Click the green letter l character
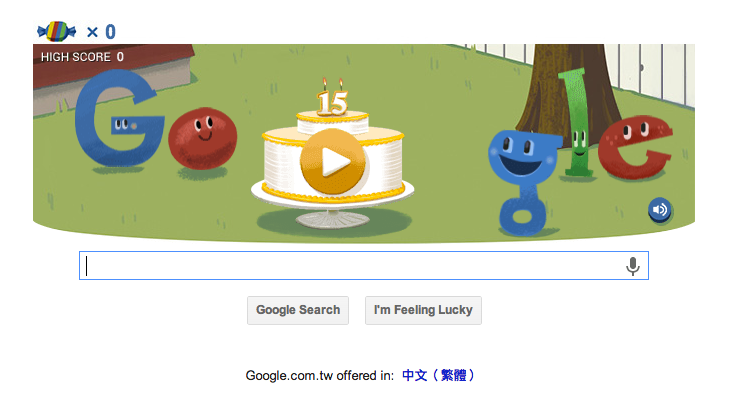The image size is (742, 418). click(x=576, y=123)
